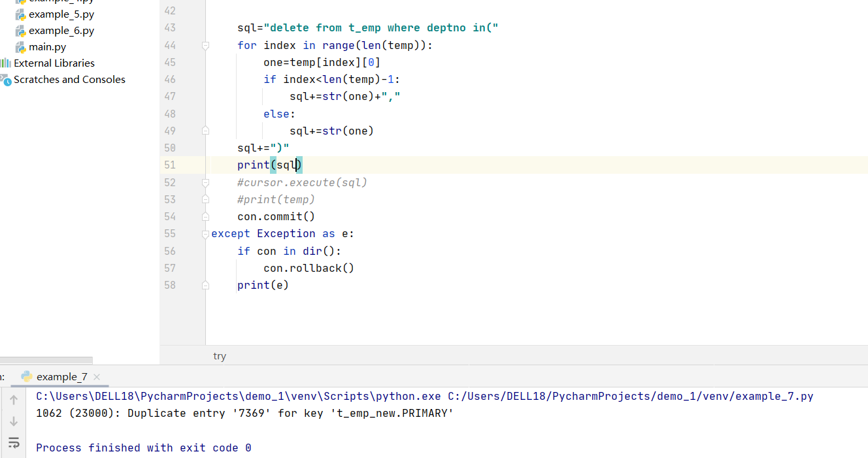This screenshot has width=868, height=458.
Task: Click the example_7.py script path in the console
Action: pos(630,396)
